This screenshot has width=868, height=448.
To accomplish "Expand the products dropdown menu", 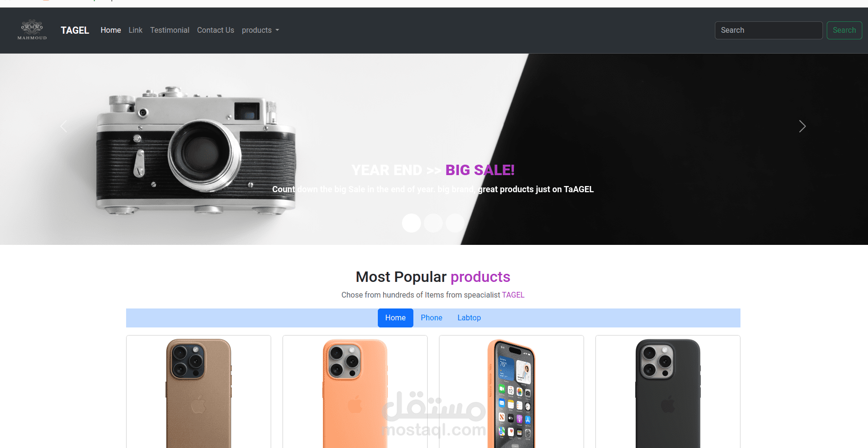I will [260, 30].
